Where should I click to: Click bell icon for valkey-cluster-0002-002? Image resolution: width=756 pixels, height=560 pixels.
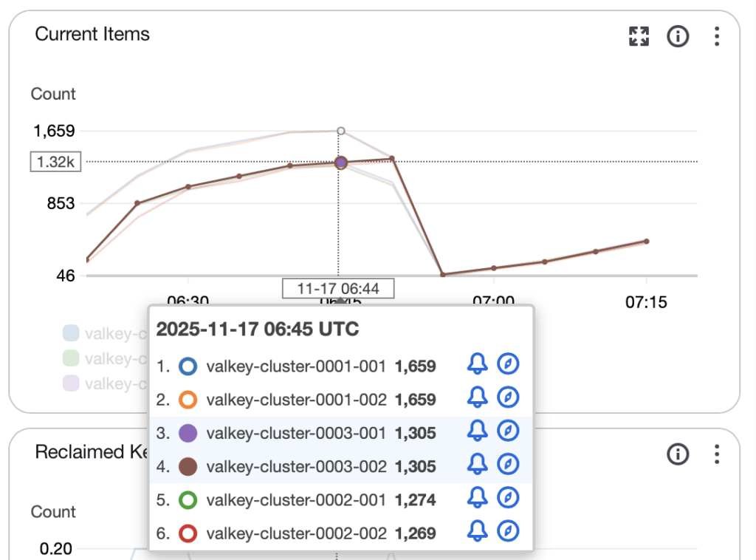(x=478, y=532)
